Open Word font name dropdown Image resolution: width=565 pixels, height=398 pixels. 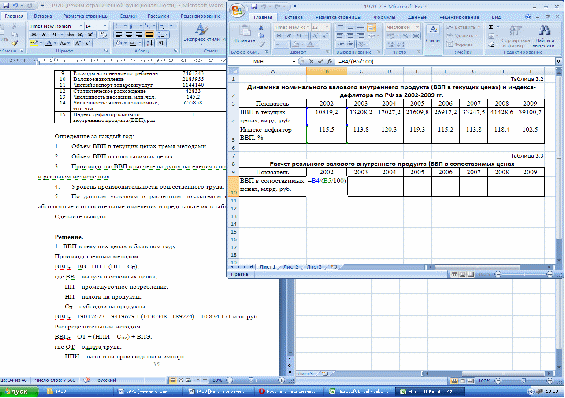point(80,26)
